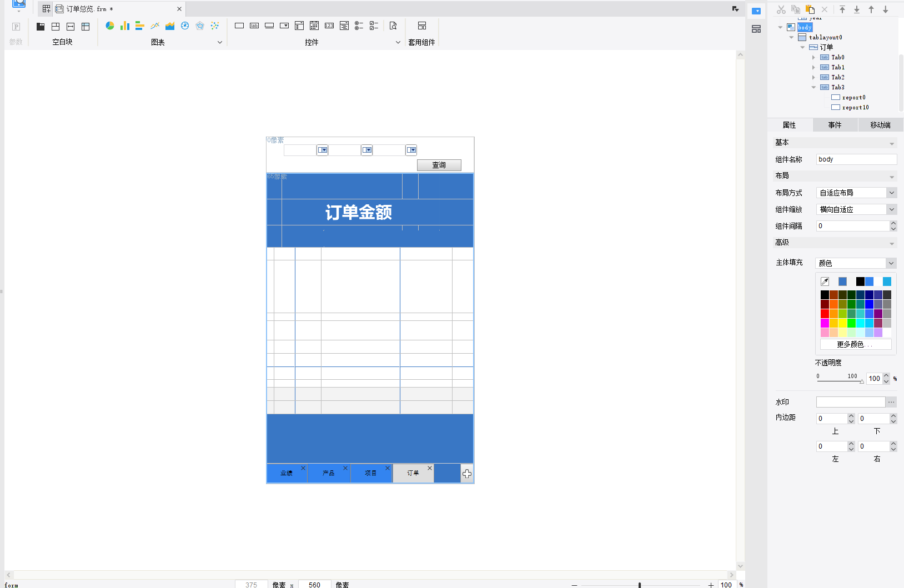Switch to the 移动端 mobile tab
This screenshot has height=588, width=904.
pyautogui.click(x=880, y=125)
